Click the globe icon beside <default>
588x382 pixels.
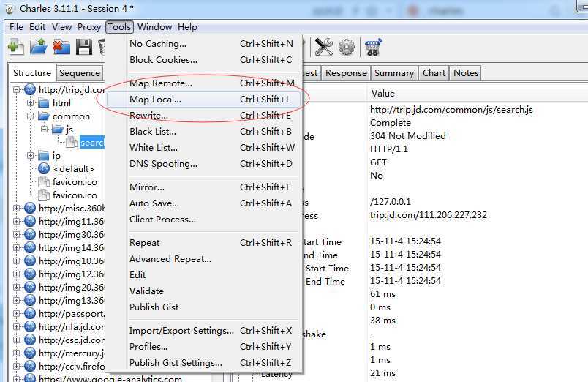44,168
